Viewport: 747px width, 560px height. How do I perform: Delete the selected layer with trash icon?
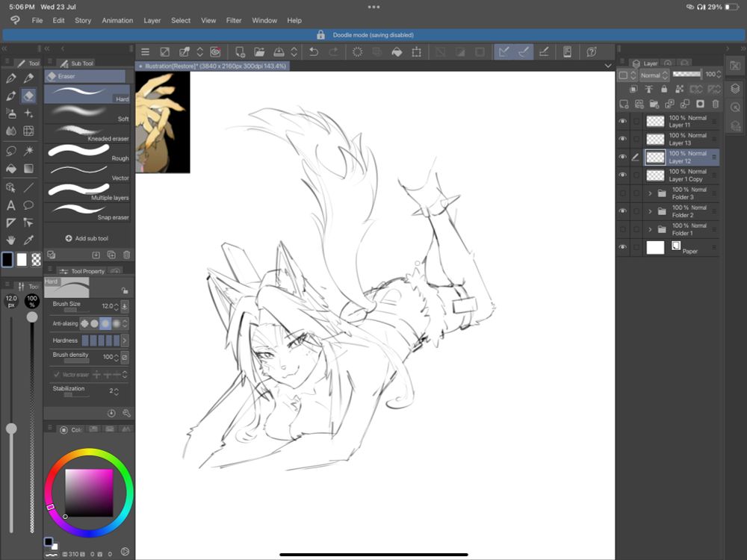[x=716, y=104]
